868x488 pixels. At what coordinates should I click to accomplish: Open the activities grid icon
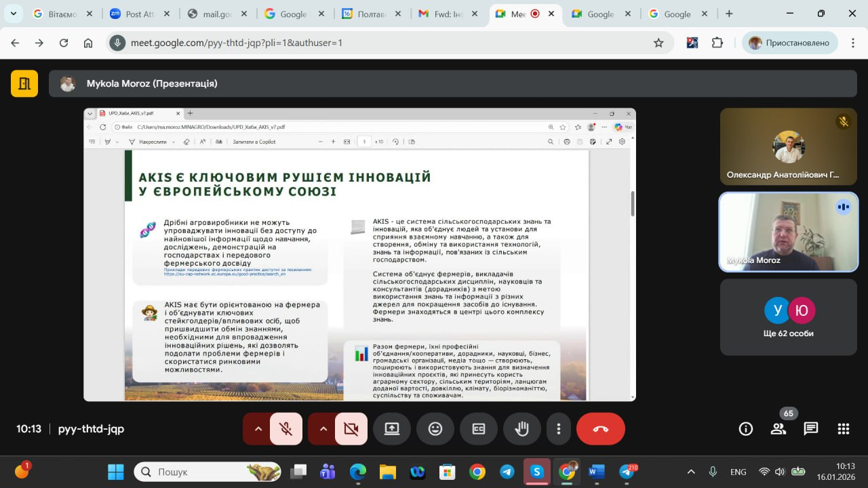coord(844,428)
